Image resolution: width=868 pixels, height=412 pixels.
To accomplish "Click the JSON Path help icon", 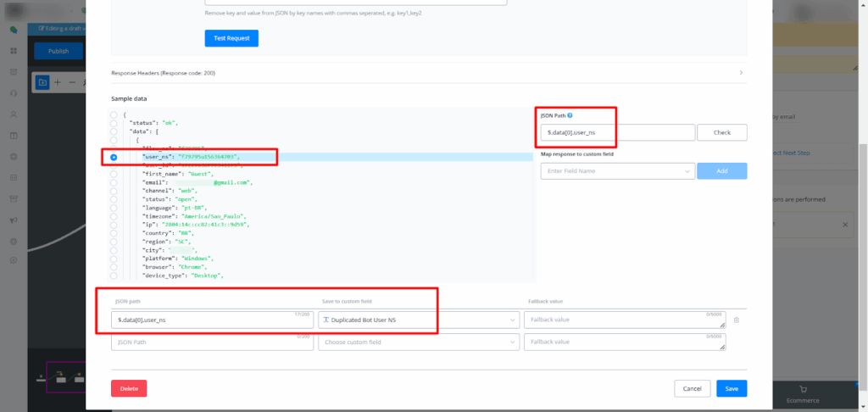I will point(570,115).
